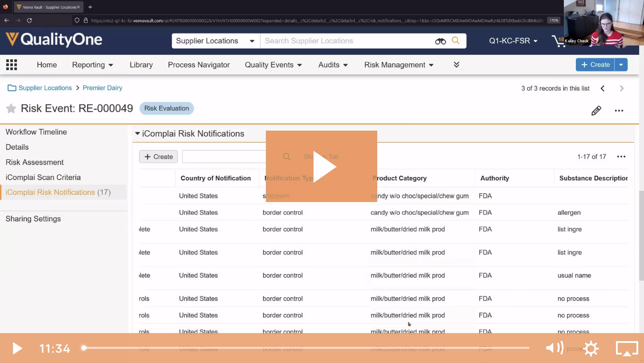Open the Supplier Locations search scope dropdown

(x=216, y=41)
